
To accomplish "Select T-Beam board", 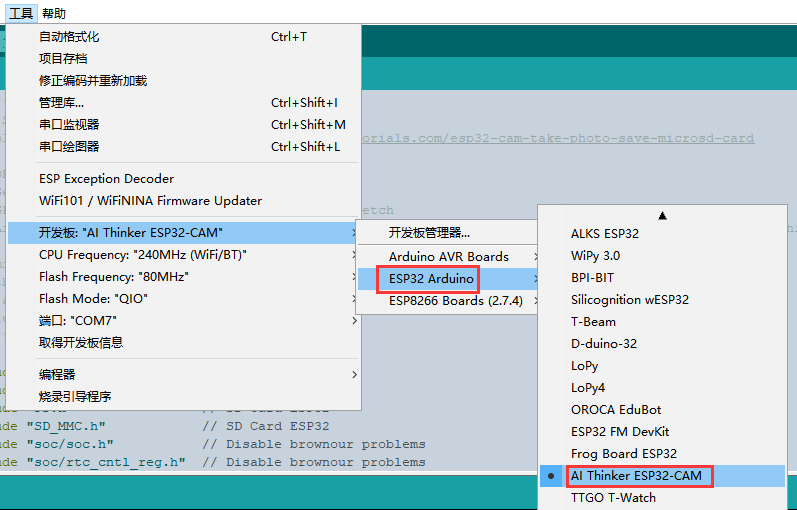I will (662, 321).
